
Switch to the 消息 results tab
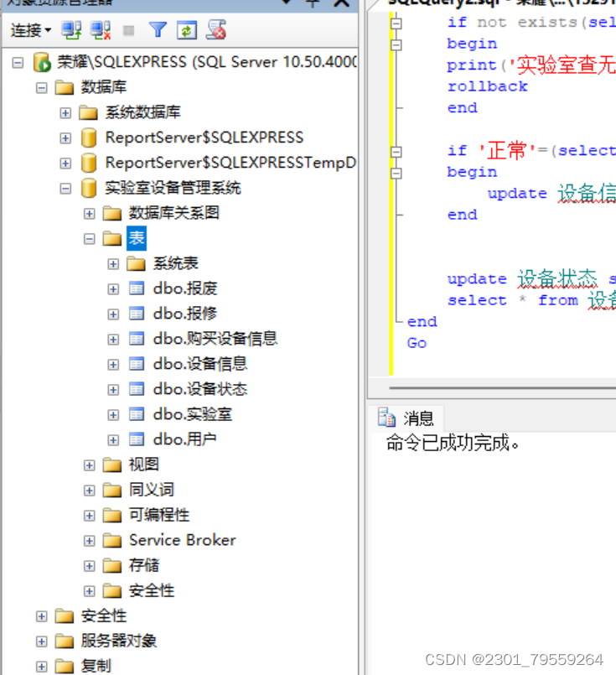point(406,418)
